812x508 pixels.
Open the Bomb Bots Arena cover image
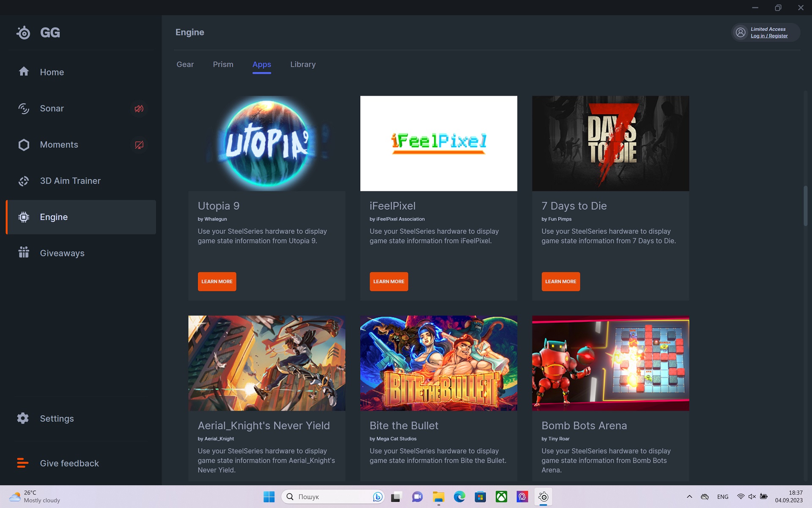coord(611,363)
